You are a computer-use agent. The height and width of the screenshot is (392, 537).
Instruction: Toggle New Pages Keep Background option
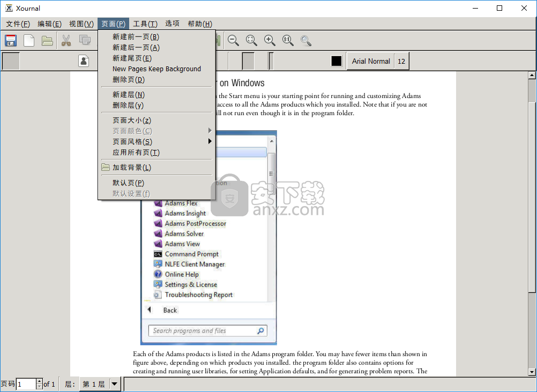[157, 69]
